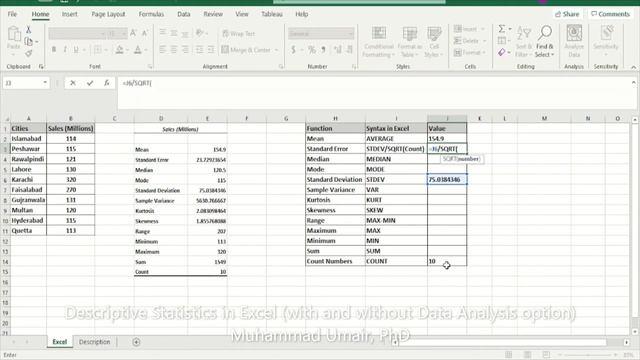Align text right
The height and width of the screenshot is (360, 640).
(185, 50)
